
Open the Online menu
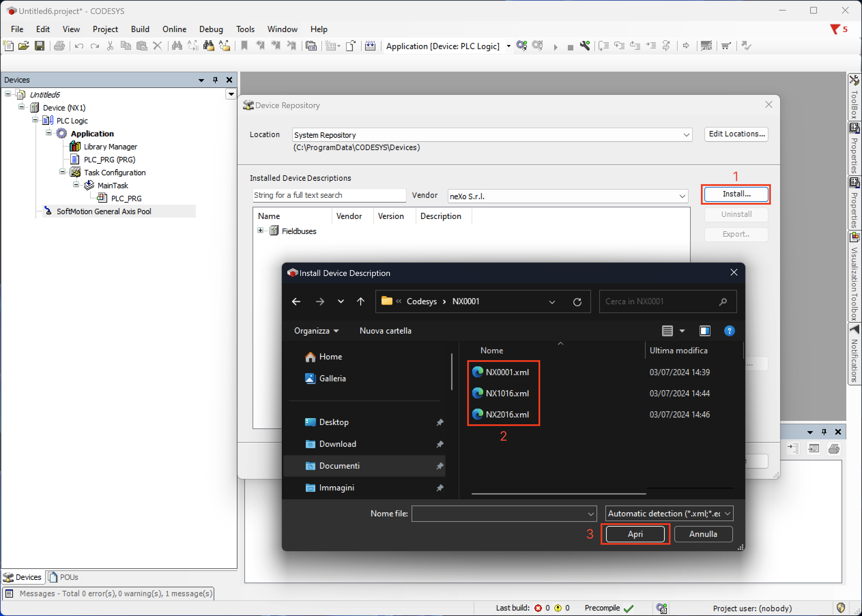pyautogui.click(x=174, y=29)
